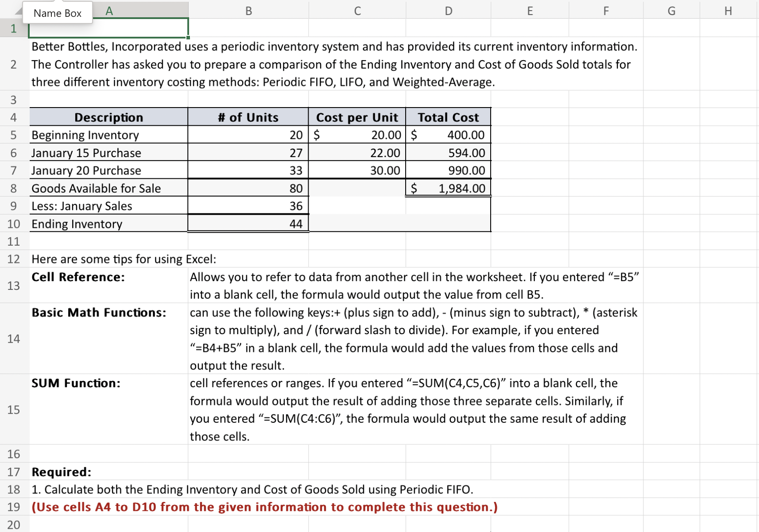Screen dimensions: 759x532
Task: Select the row 3 header
Action: point(14,100)
